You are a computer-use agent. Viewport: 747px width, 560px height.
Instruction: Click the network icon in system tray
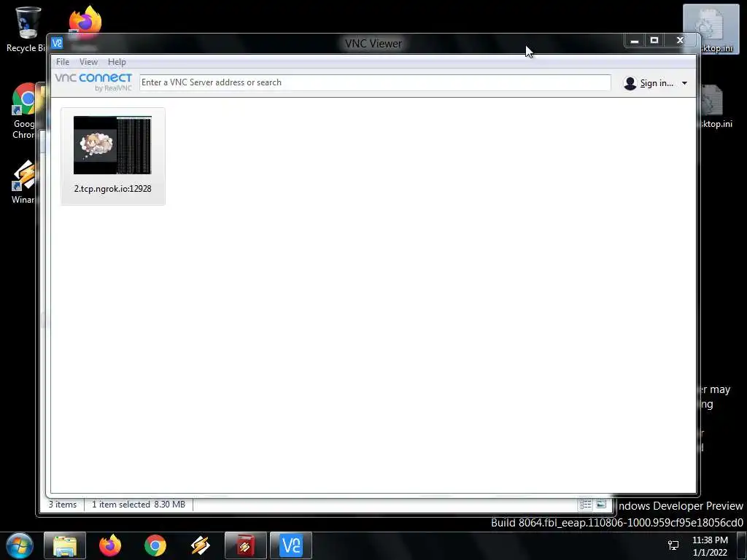pyautogui.click(x=673, y=545)
